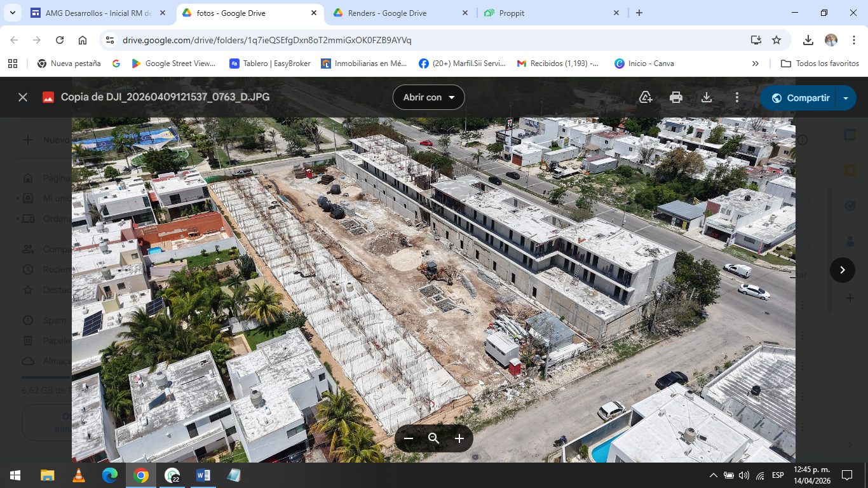Close the fotos - Google Drive tab
Screen dimensions: 868x488
(x=314, y=13)
